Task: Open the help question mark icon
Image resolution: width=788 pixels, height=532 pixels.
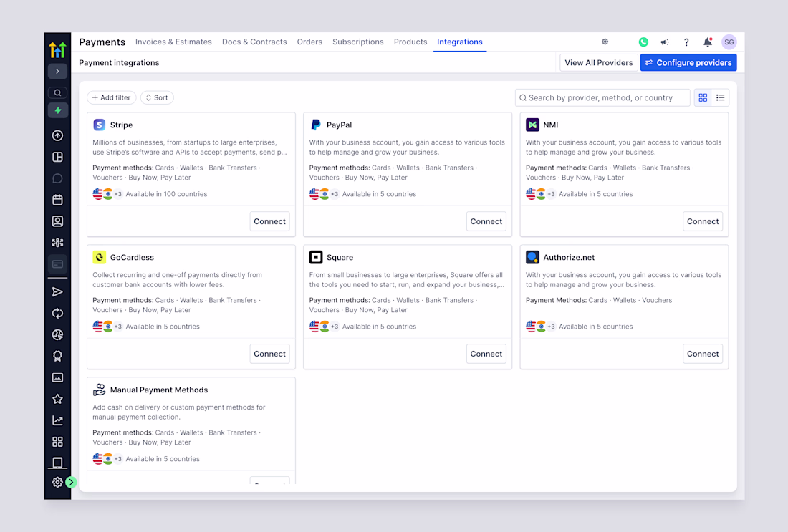Action: [686, 42]
